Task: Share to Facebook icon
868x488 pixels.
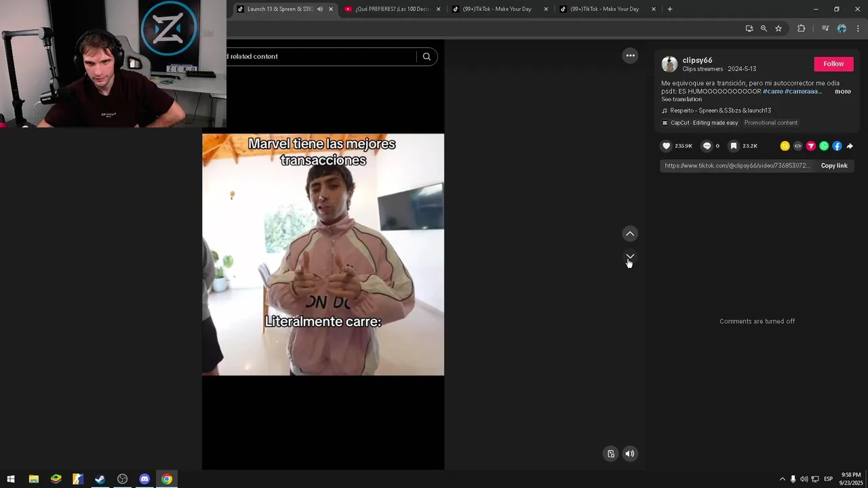Action: 837,146
